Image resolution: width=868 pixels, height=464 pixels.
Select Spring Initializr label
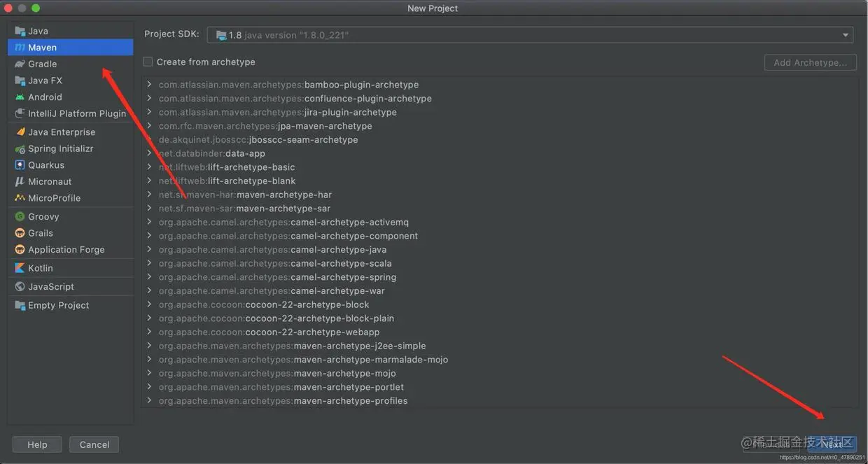61,149
